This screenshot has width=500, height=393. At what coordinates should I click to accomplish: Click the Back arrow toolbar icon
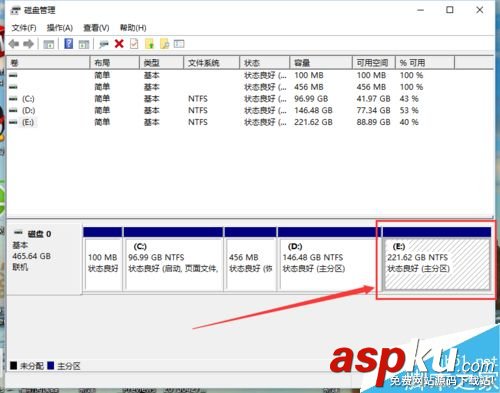[14, 44]
